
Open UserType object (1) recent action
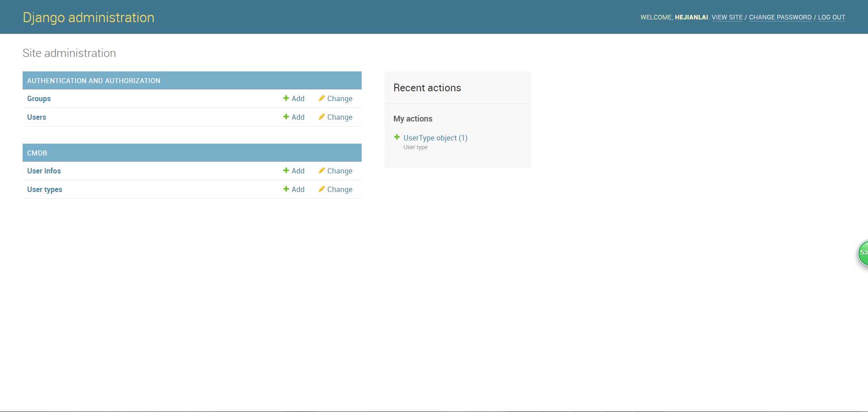[x=435, y=138]
